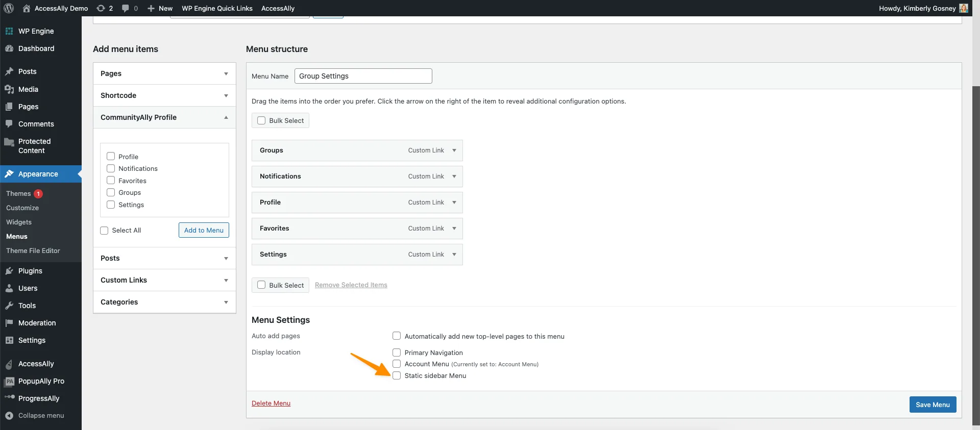Click the Collapse menu arrow icon

[x=9, y=416]
